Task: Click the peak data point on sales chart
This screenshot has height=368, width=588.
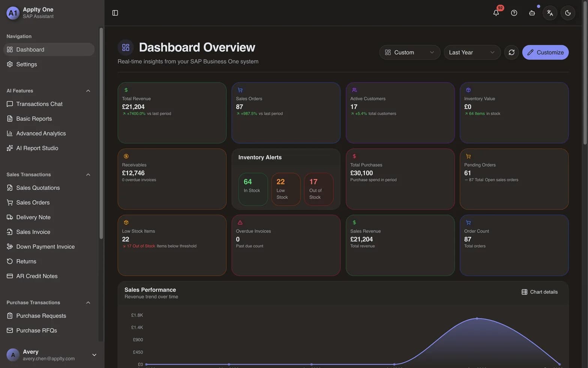Action: 477,318
